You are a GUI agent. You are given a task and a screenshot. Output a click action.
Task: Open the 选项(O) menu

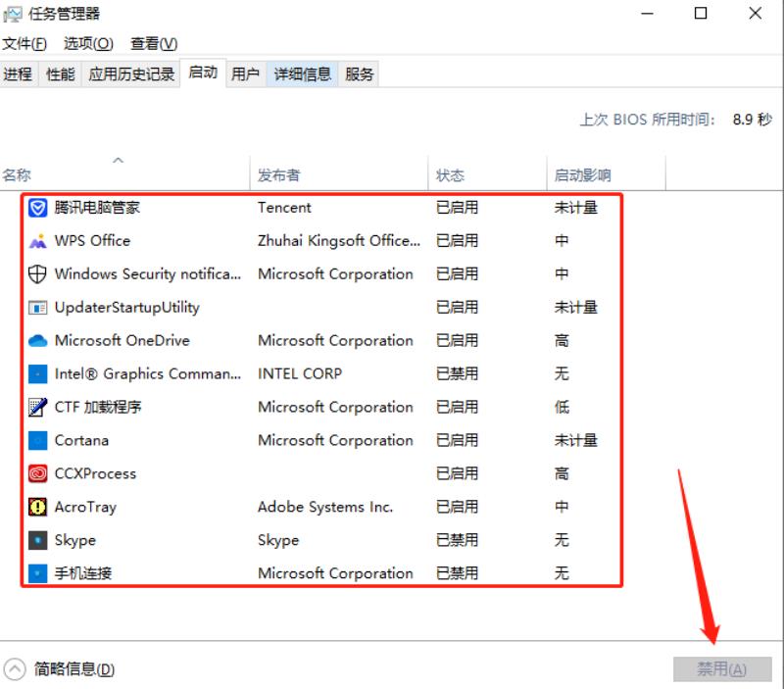click(x=88, y=44)
